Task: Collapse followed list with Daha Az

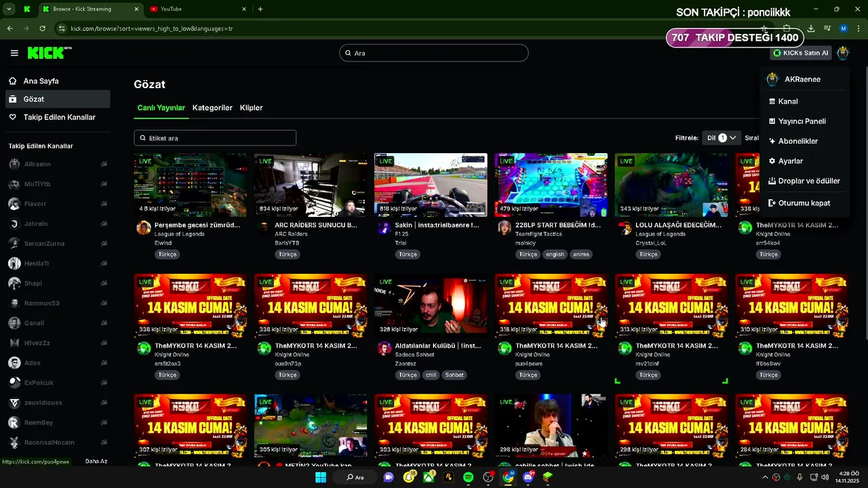Action: click(x=96, y=461)
